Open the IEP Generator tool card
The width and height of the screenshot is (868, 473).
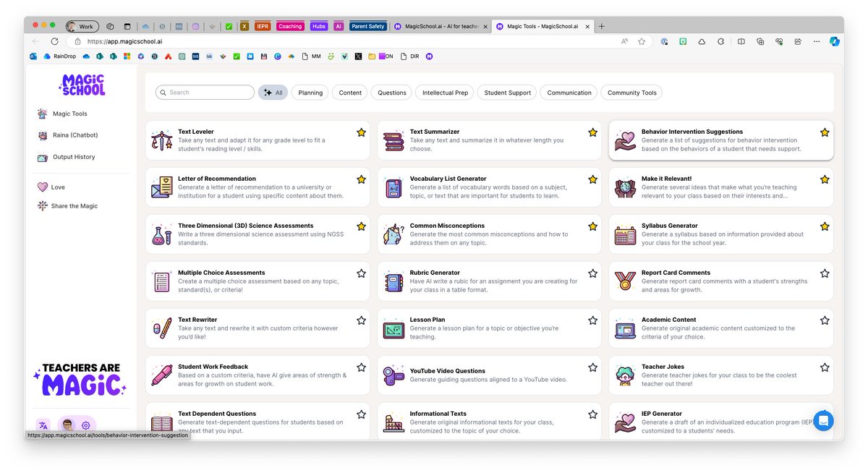pyautogui.click(x=720, y=422)
